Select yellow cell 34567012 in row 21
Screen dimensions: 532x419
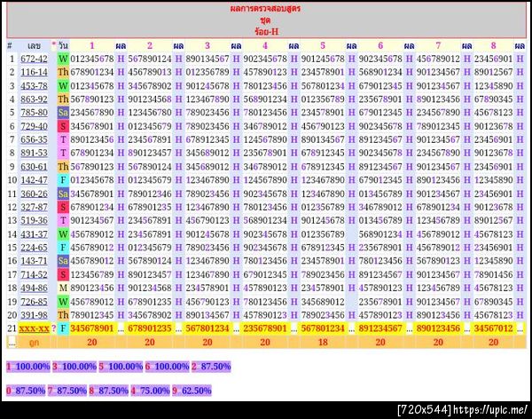pos(493,328)
